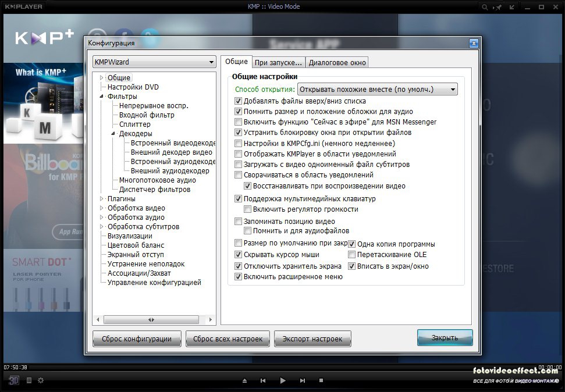Viewport: 565px width, 392px height.
Task: Stop playback with the Stop button
Action: [321, 380]
